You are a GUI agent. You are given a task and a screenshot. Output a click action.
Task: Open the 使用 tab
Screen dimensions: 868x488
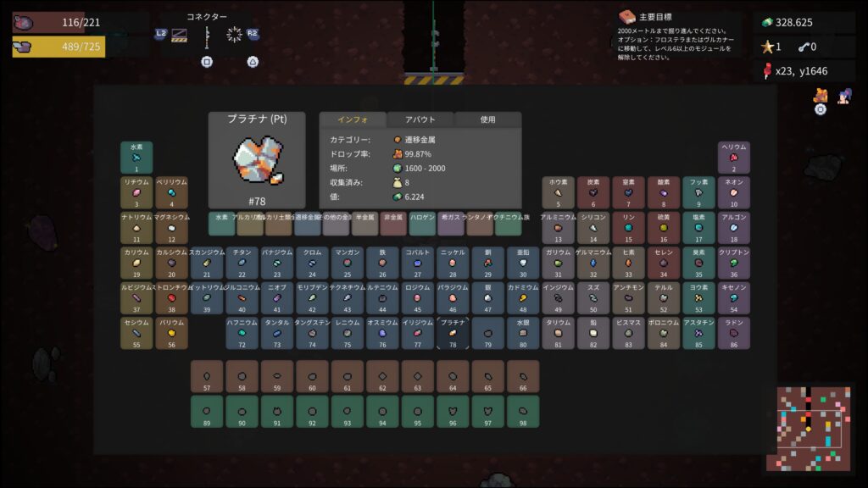[x=487, y=119]
